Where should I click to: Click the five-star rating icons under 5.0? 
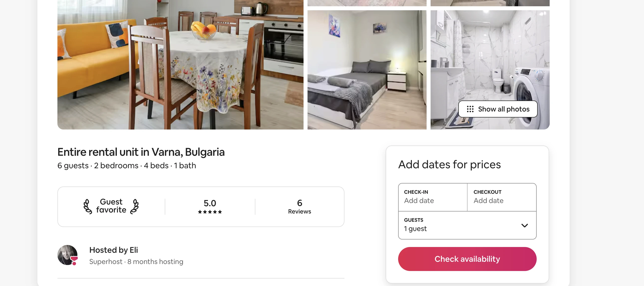(210, 212)
